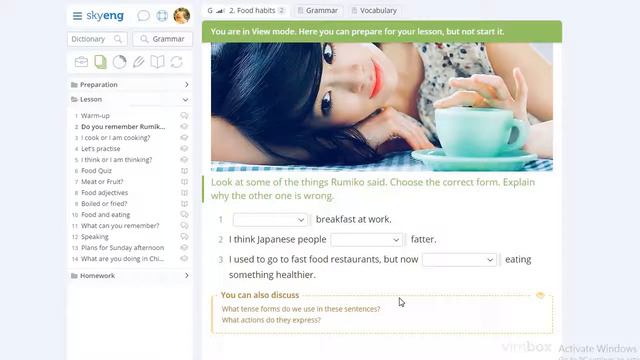Open the chat speech bubble icon
Image resolution: width=640 pixels, height=360 pixels.
tap(143, 16)
